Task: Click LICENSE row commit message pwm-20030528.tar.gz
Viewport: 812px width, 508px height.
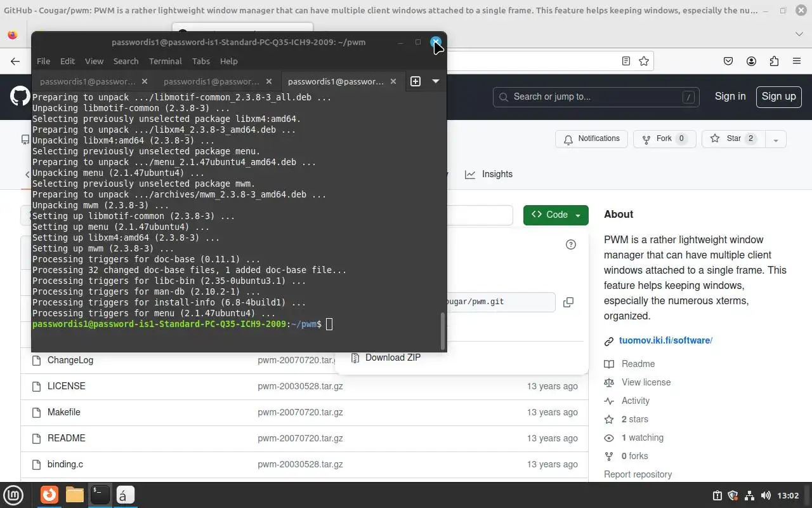Action: [x=300, y=386]
